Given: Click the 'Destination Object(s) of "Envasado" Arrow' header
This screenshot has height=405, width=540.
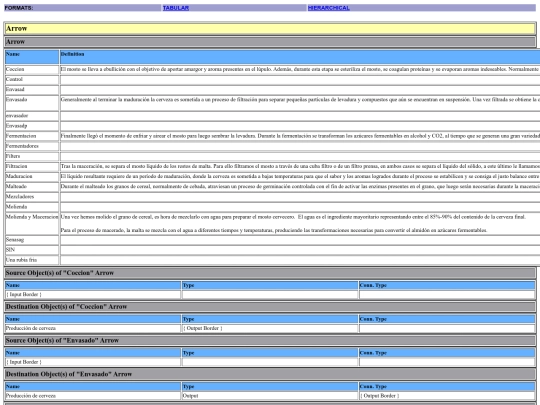Looking at the screenshot, I should (x=270, y=374).
